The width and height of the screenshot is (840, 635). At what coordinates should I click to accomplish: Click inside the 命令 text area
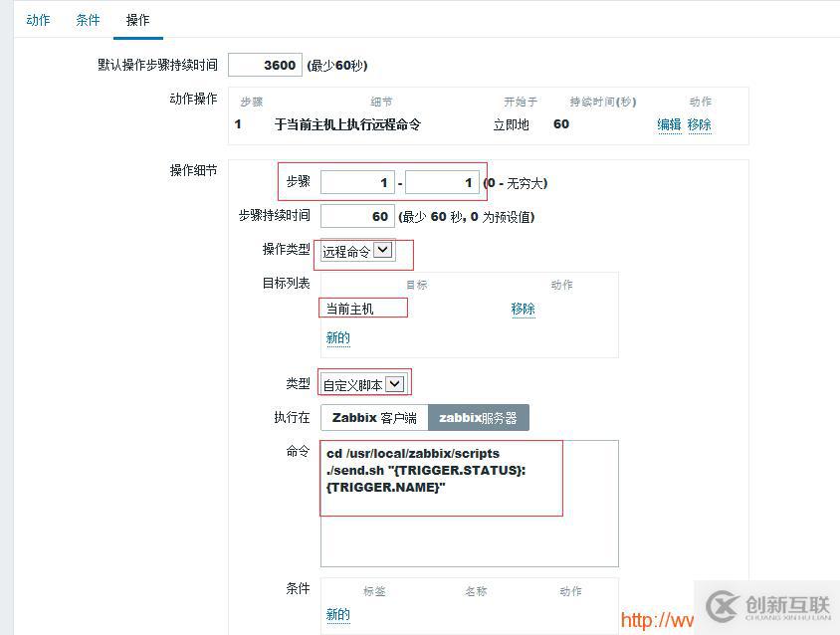click(470, 504)
